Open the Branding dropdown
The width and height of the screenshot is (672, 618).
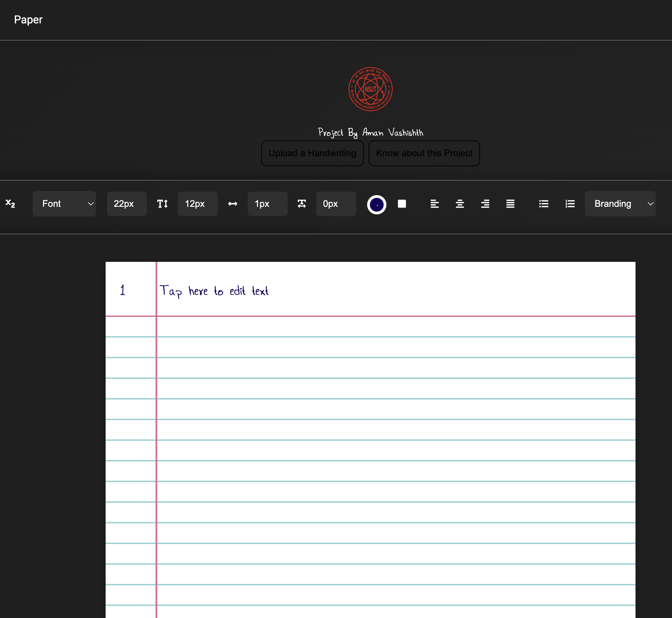click(620, 204)
